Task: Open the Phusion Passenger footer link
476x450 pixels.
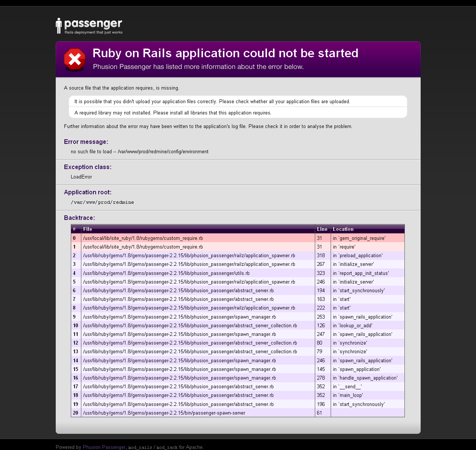Action: tap(104, 447)
